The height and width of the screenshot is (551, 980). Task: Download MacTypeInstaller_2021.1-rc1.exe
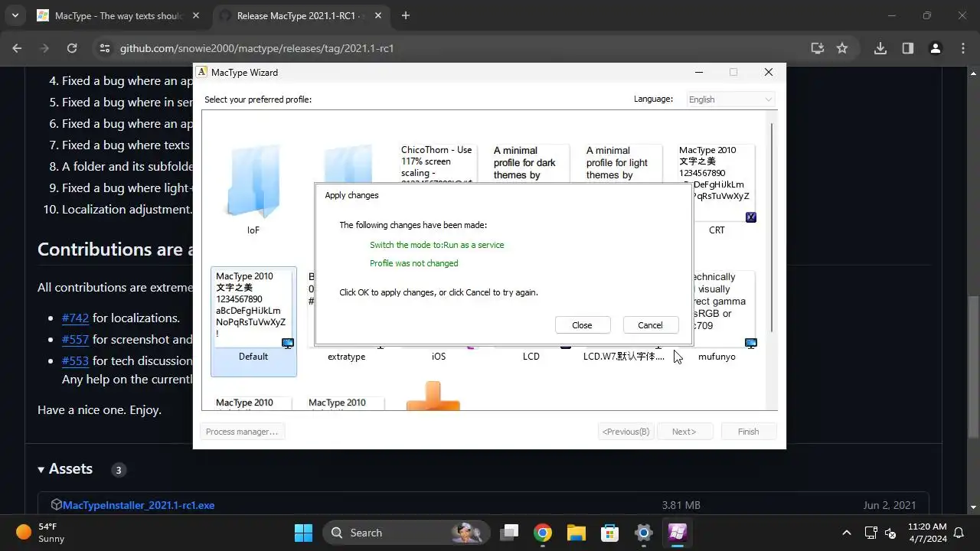[139, 505]
